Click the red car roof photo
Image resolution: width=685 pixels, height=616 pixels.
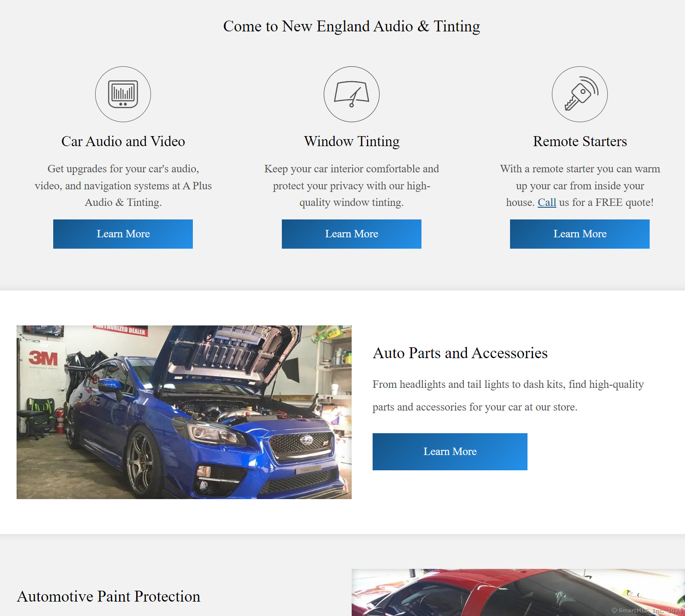tap(518, 592)
